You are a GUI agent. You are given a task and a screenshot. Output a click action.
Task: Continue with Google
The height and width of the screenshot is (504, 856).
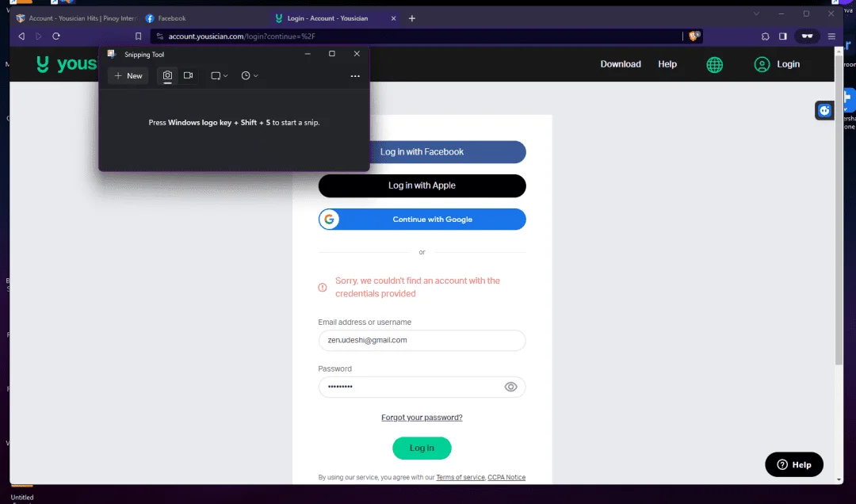pos(422,219)
